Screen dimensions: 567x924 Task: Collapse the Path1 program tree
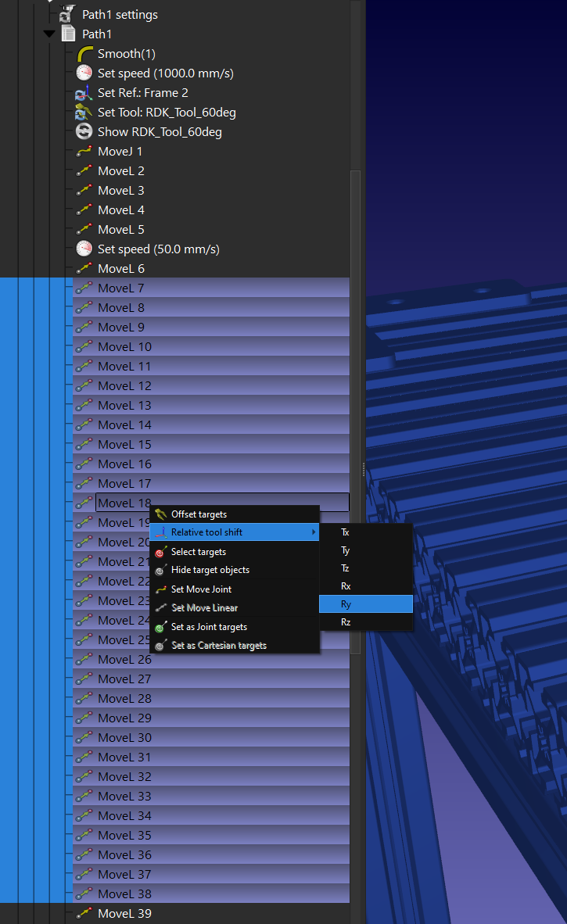click(50, 34)
